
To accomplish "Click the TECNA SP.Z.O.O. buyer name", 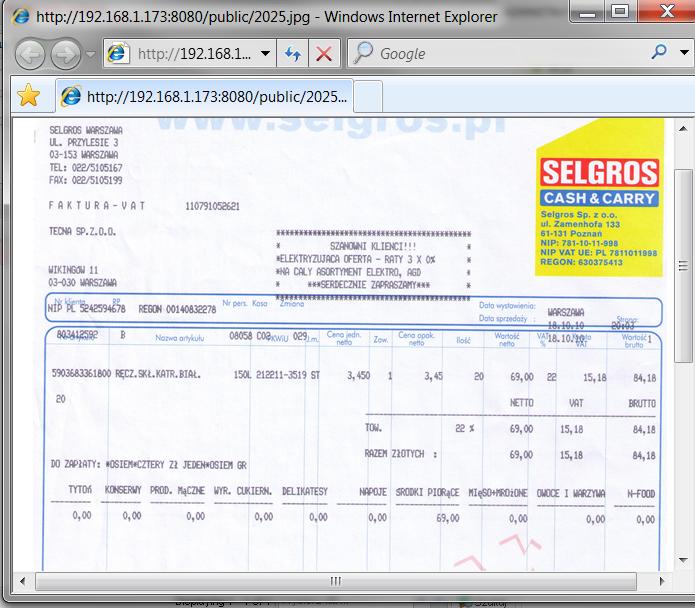I will tap(82, 231).
